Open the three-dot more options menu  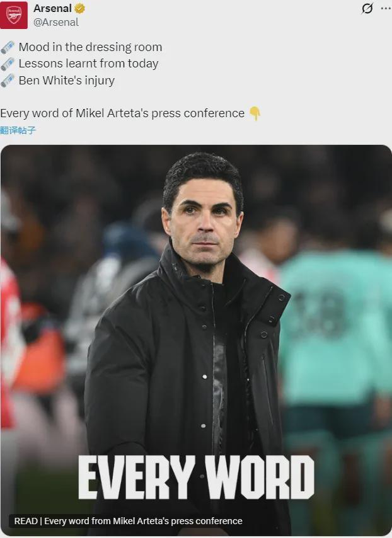[x=386, y=8]
